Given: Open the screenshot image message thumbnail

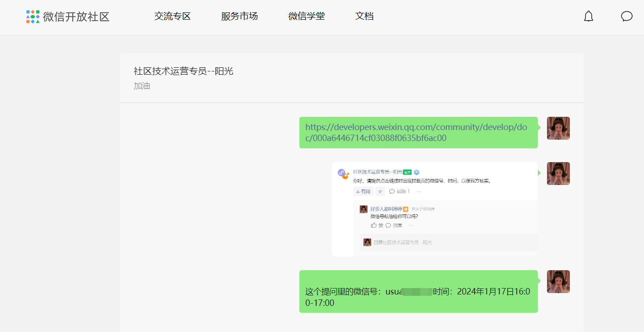Looking at the screenshot, I should [x=435, y=209].
